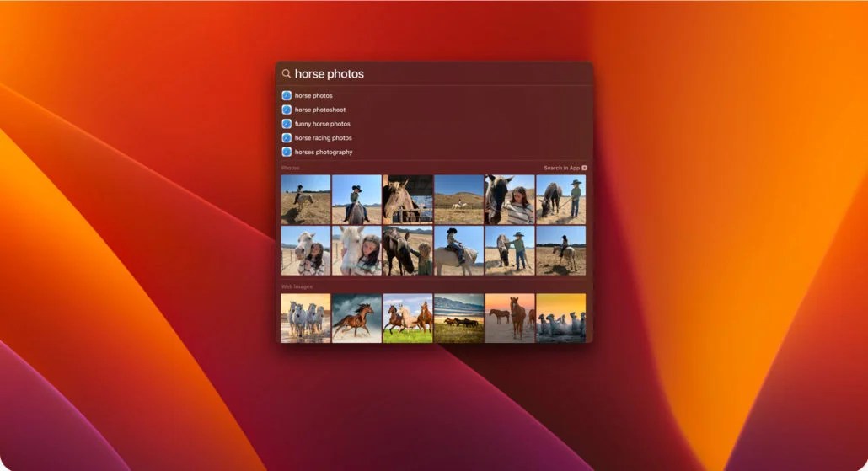
Task: Open photo of child in black hat on horse from behind
Action: (x=356, y=199)
